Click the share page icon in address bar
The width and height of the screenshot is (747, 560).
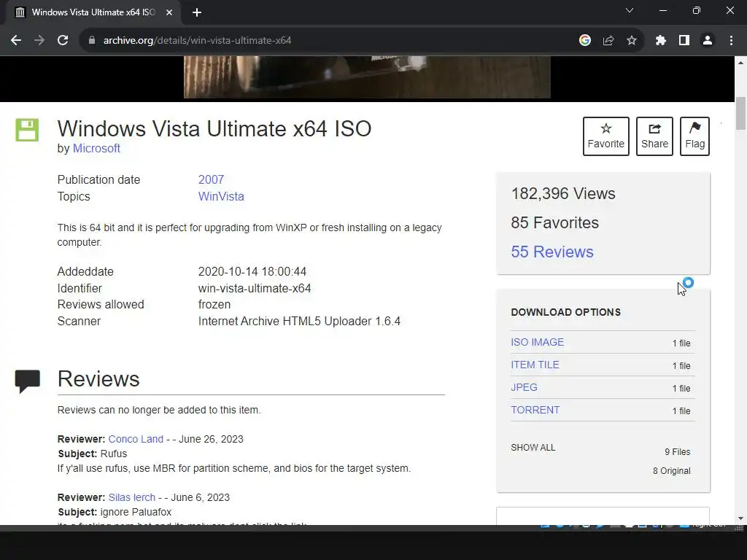pos(608,41)
